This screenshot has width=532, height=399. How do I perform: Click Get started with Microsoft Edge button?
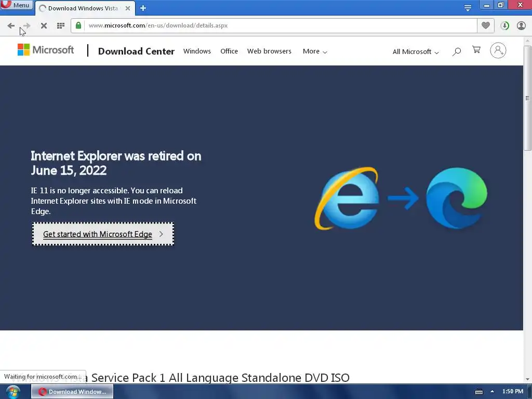point(103,234)
